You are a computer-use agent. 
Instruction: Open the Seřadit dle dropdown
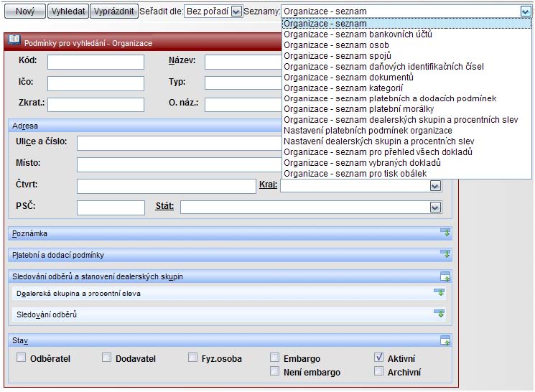(236, 11)
